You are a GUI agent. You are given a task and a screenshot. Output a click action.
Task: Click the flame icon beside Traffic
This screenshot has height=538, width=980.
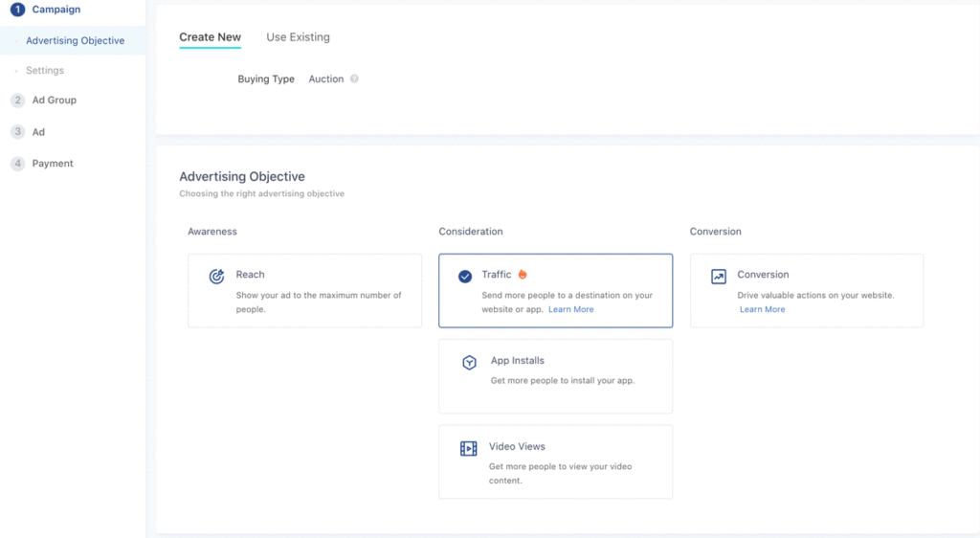click(x=523, y=275)
